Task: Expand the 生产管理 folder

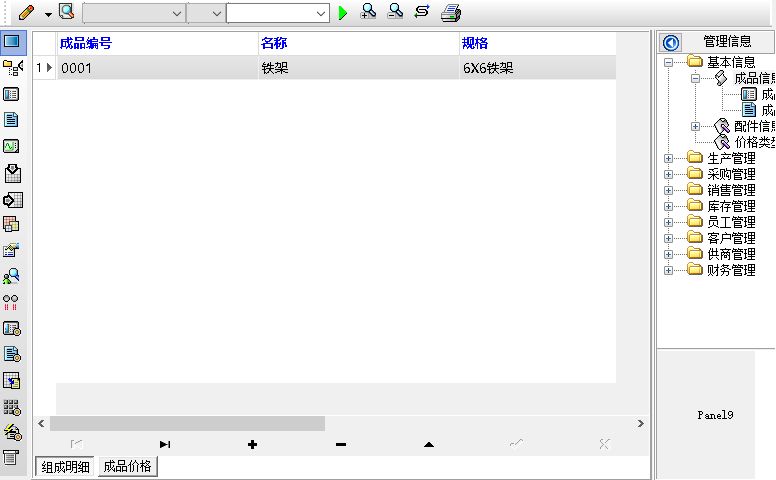Action: (x=669, y=158)
